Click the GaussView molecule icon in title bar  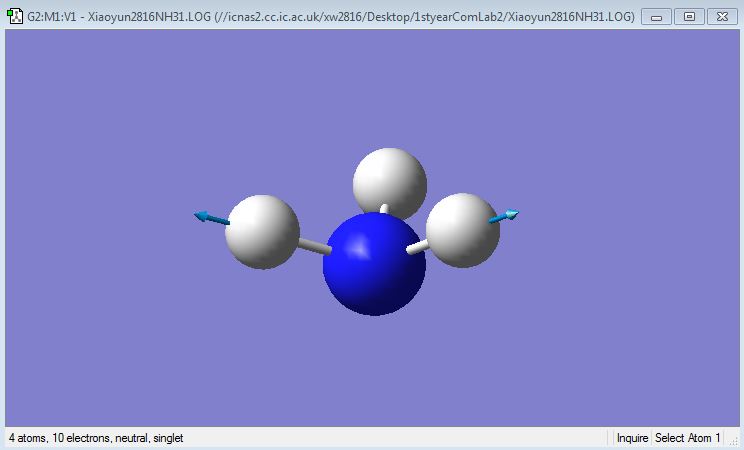click(15, 17)
